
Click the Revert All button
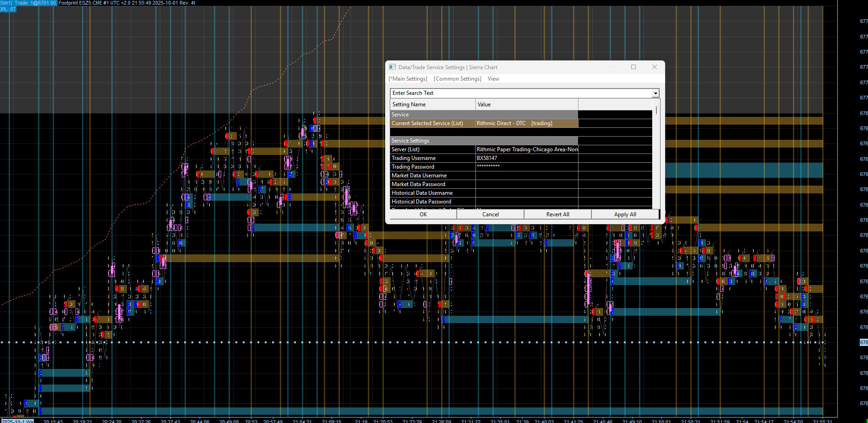[x=557, y=214]
